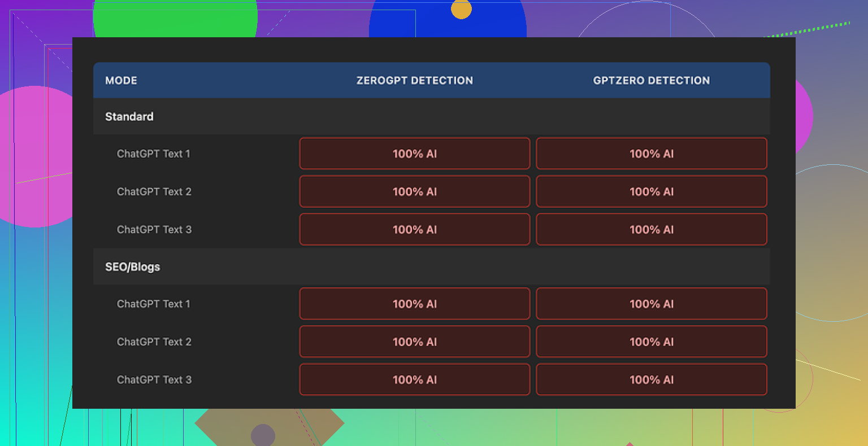Select ChatGPT Text 2 label under SEO/Blogs
Screen dimensions: 868x446
[x=154, y=342]
